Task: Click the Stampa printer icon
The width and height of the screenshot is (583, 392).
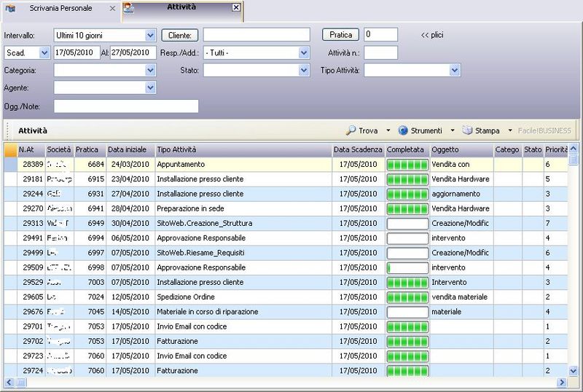Action: (x=467, y=130)
